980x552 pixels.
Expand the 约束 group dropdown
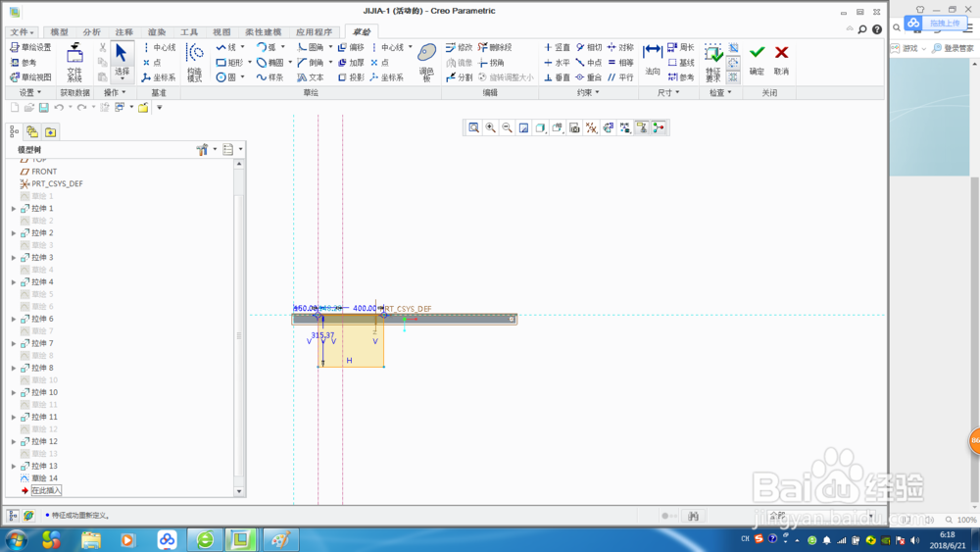[588, 92]
